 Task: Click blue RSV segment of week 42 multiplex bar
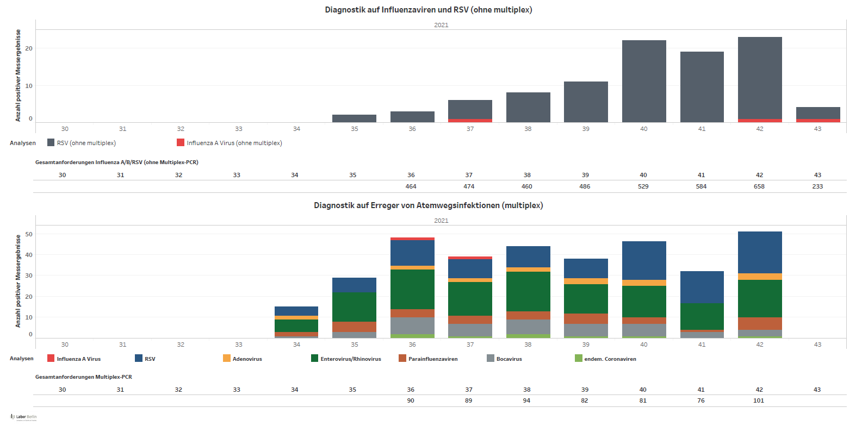[x=760, y=252]
